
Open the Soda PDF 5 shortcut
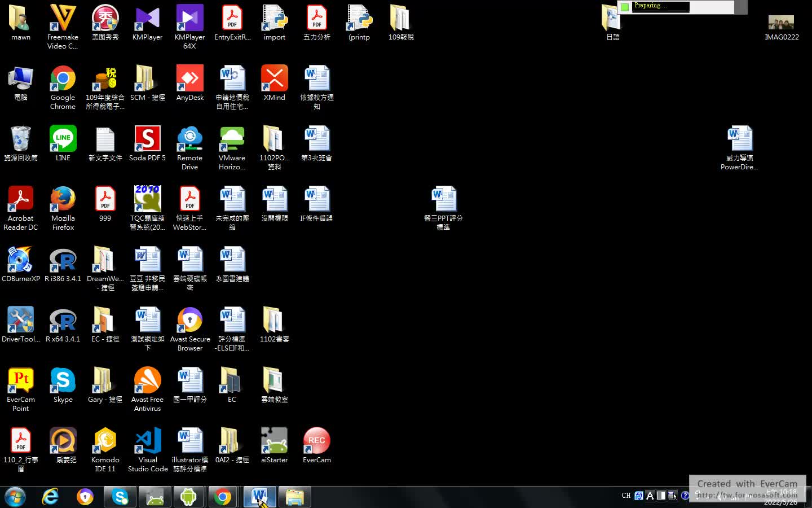click(x=147, y=143)
